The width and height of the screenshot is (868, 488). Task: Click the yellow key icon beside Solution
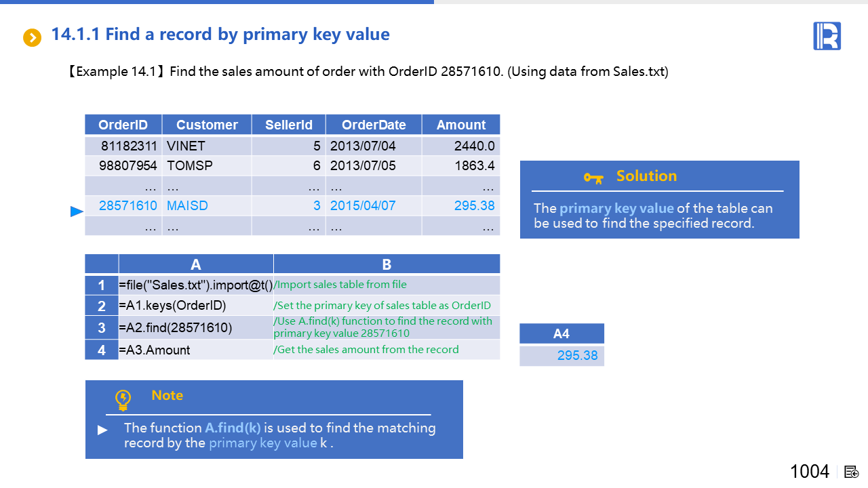pyautogui.click(x=593, y=178)
